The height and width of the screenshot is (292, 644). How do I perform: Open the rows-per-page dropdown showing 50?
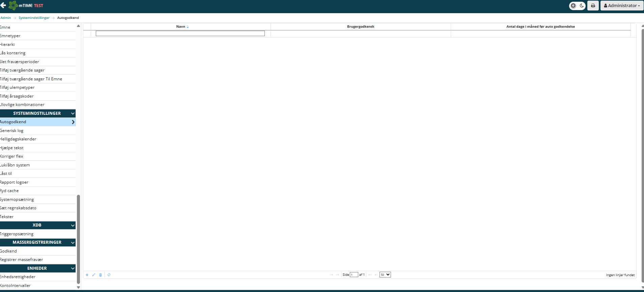(385, 275)
